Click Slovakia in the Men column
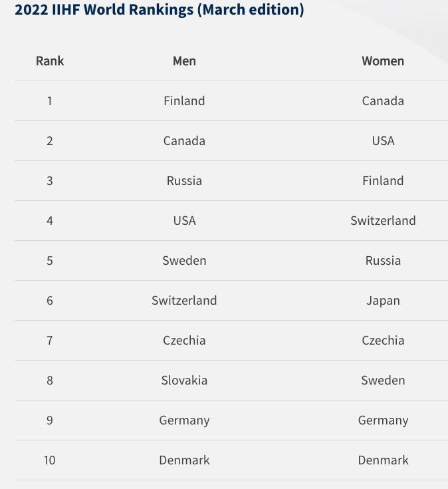This screenshot has height=489, width=448. click(184, 380)
